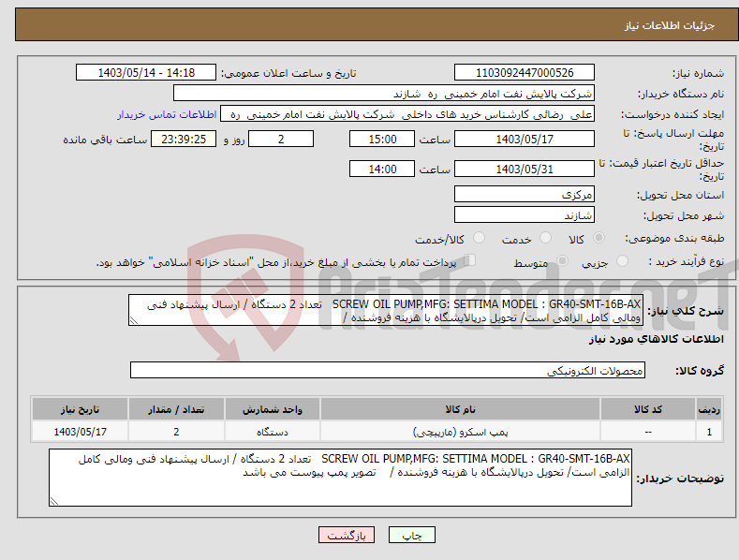739x560 pixels.
Task: Click the اطلاعات کالاهای مورد نیاز section heading
Action: pos(656,339)
